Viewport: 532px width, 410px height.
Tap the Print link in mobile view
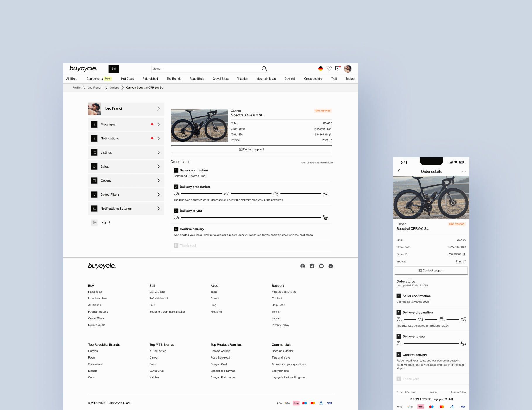[x=459, y=262]
